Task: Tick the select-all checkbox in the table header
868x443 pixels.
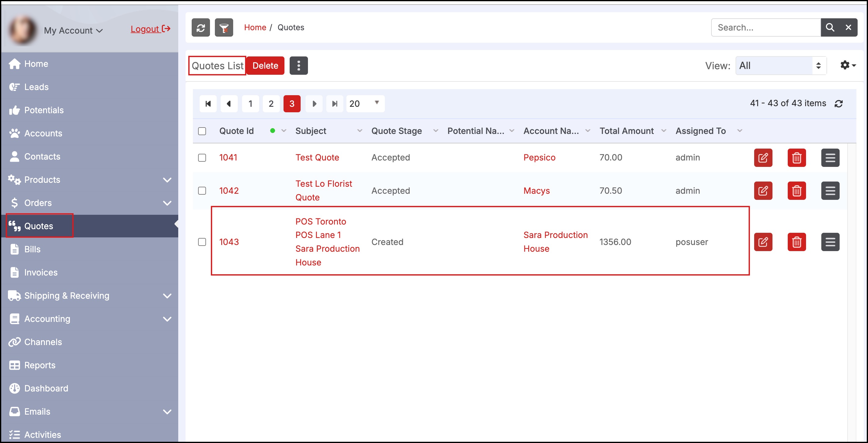Action: coord(202,131)
